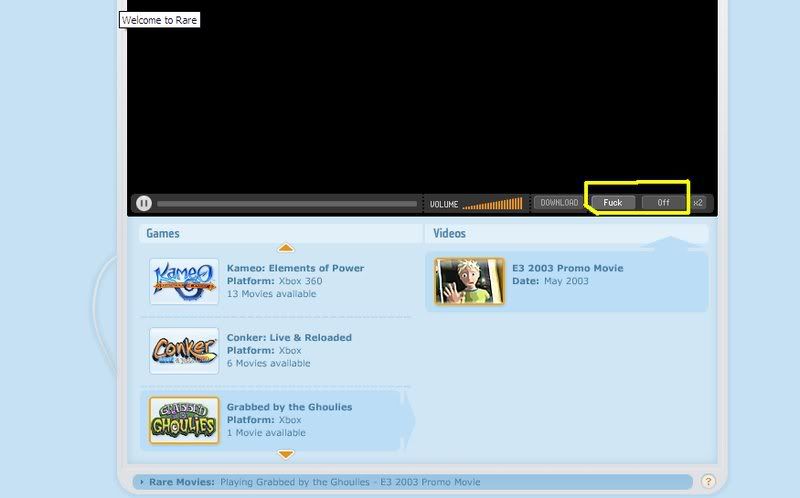Select Grabbed by the Ghoulies title
Screen dimensions: 800x498
(x=289, y=407)
